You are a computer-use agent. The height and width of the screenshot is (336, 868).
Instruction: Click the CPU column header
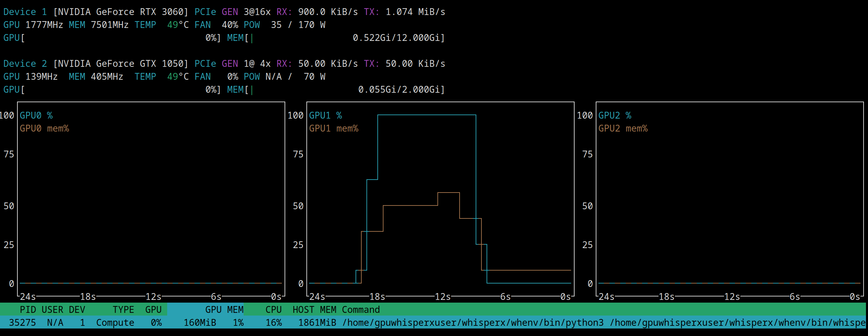273,309
